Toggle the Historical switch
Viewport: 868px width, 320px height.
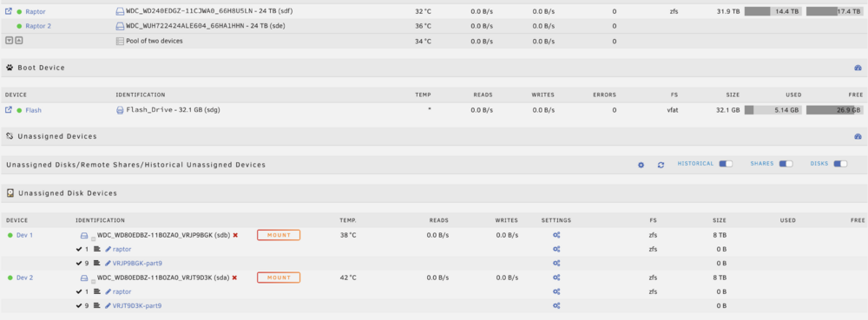click(725, 164)
